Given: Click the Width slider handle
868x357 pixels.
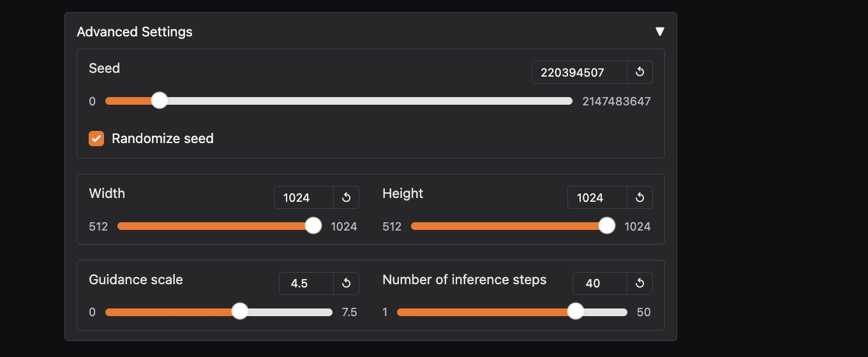Looking at the screenshot, I should 313,225.
